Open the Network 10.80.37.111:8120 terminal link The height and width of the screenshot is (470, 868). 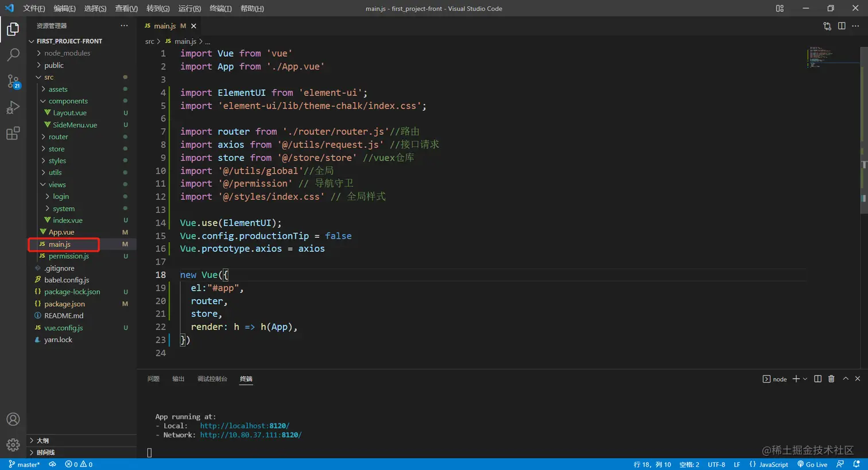(251, 435)
